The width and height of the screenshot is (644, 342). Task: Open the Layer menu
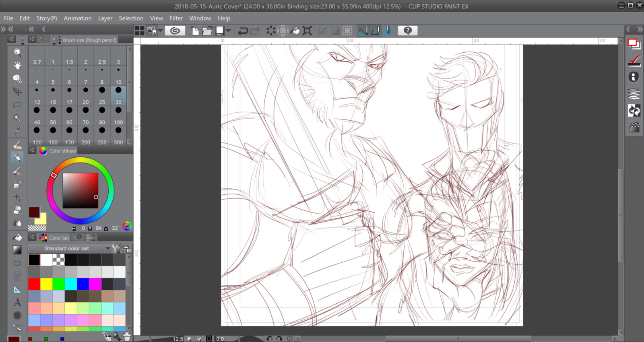click(x=105, y=18)
